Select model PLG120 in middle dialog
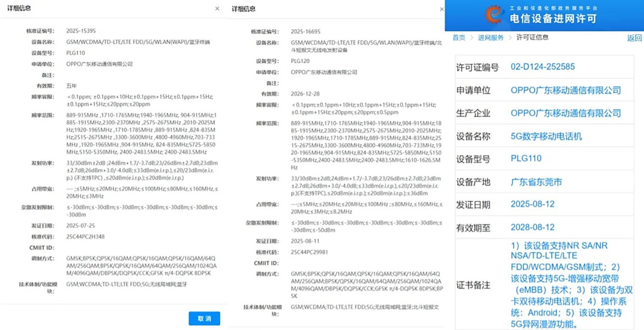 [x=300, y=61]
